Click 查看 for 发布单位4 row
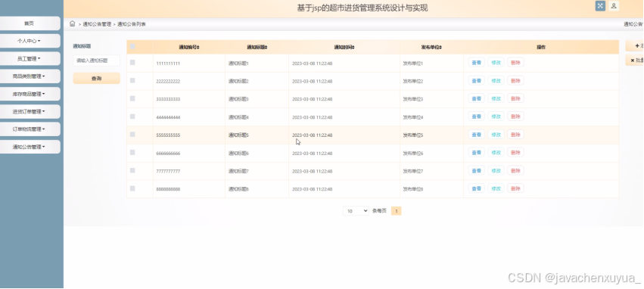This screenshot has height=289, width=644. pos(477,117)
